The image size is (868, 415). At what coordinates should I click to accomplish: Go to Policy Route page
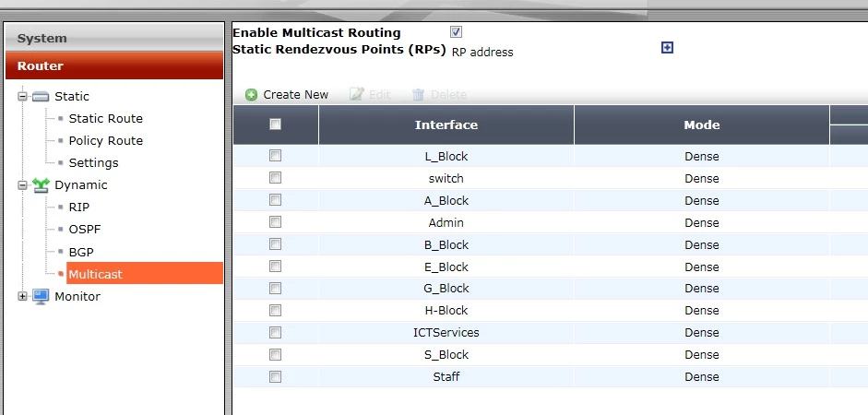(x=106, y=140)
